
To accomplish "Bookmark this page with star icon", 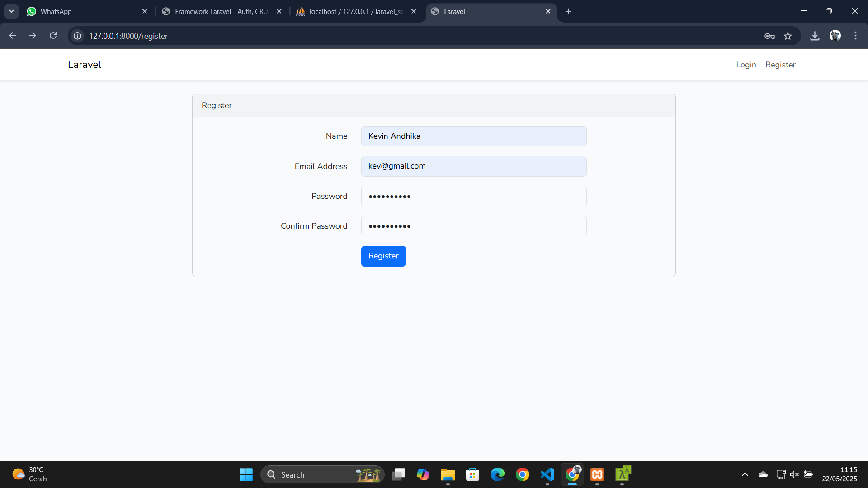I will tap(788, 36).
